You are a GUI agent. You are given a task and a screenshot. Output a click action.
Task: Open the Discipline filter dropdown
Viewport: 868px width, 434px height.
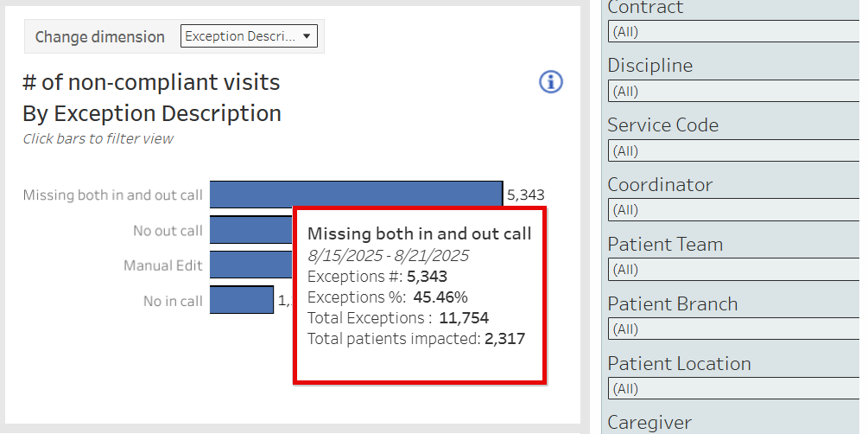pos(734,91)
